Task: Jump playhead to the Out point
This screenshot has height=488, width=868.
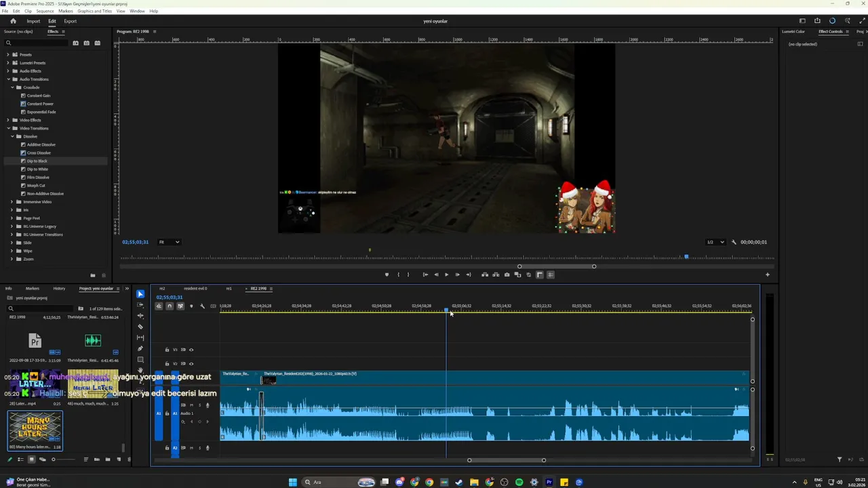Action: pyautogui.click(x=468, y=274)
